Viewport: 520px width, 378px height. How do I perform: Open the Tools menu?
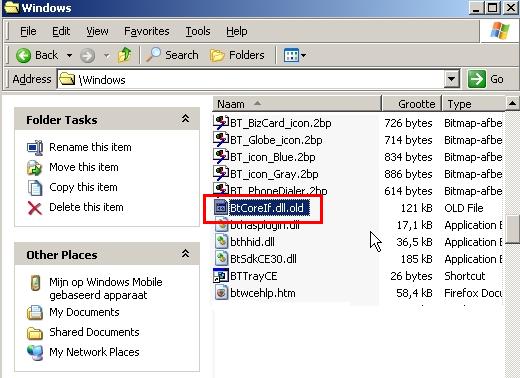198,31
